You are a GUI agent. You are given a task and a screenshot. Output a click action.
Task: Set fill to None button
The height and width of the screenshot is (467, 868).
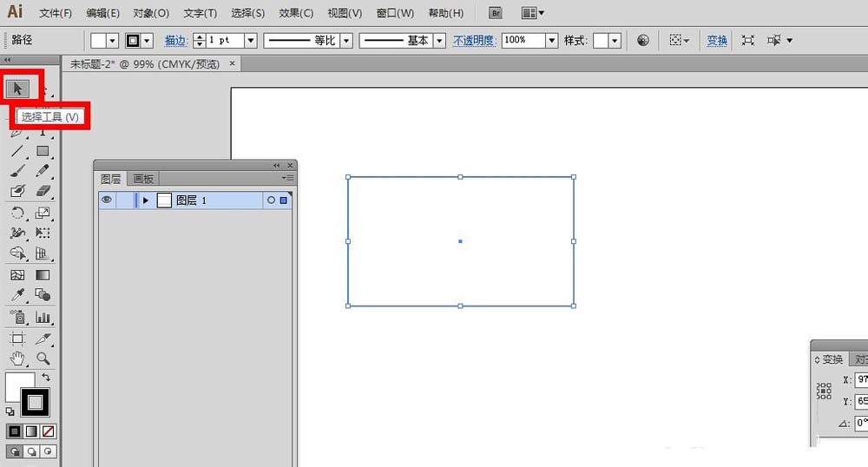pyautogui.click(x=48, y=431)
